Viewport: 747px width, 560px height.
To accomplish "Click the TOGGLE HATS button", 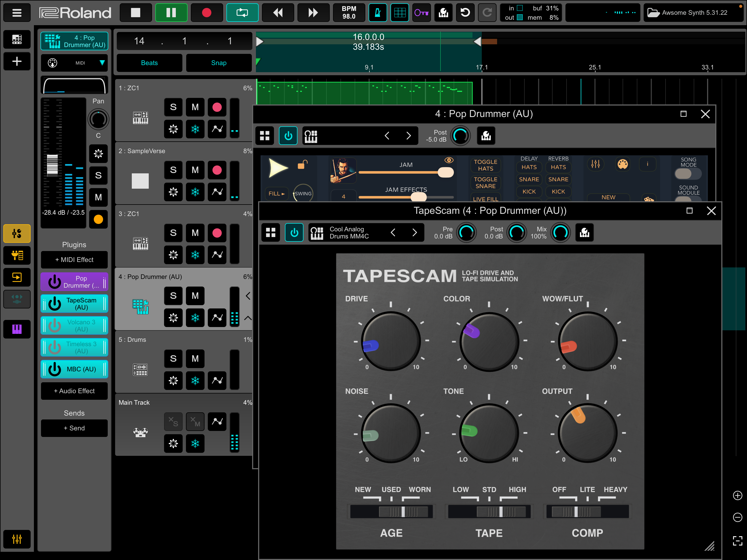I will 485,165.
